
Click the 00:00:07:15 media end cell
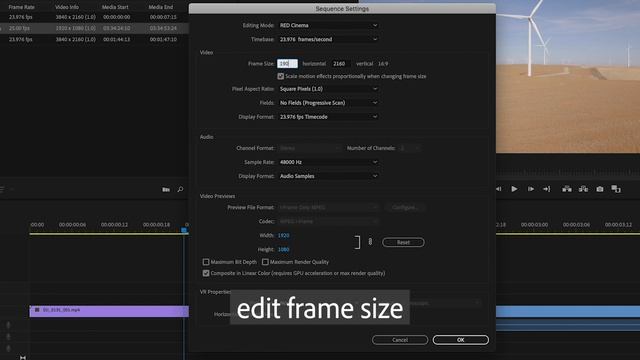tap(163, 17)
